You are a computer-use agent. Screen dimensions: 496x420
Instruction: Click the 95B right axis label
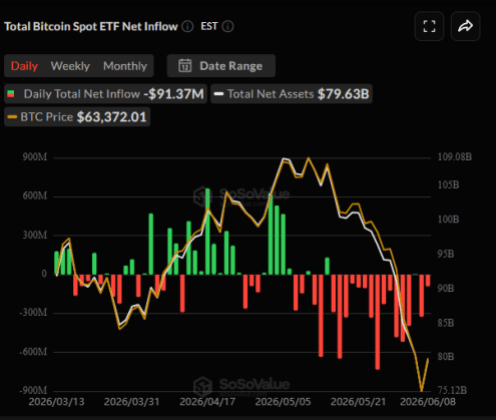(446, 254)
